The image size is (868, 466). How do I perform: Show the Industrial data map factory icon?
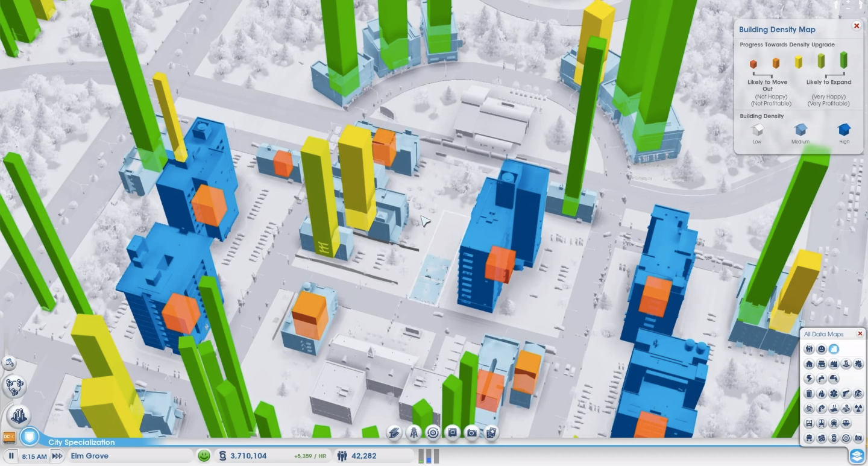click(x=834, y=364)
